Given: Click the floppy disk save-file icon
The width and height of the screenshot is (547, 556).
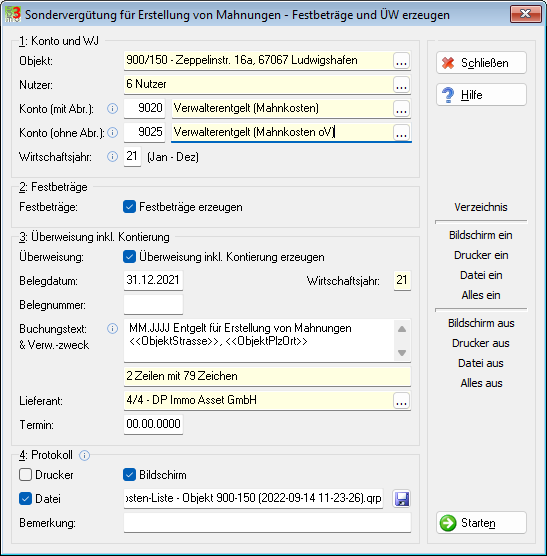Looking at the screenshot, I should (402, 499).
